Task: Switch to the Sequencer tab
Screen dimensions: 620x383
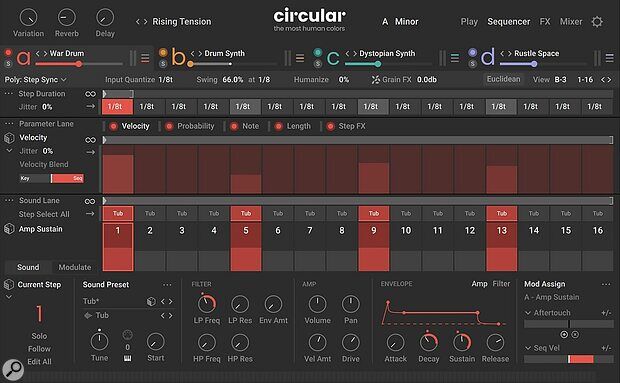Action: pos(508,22)
